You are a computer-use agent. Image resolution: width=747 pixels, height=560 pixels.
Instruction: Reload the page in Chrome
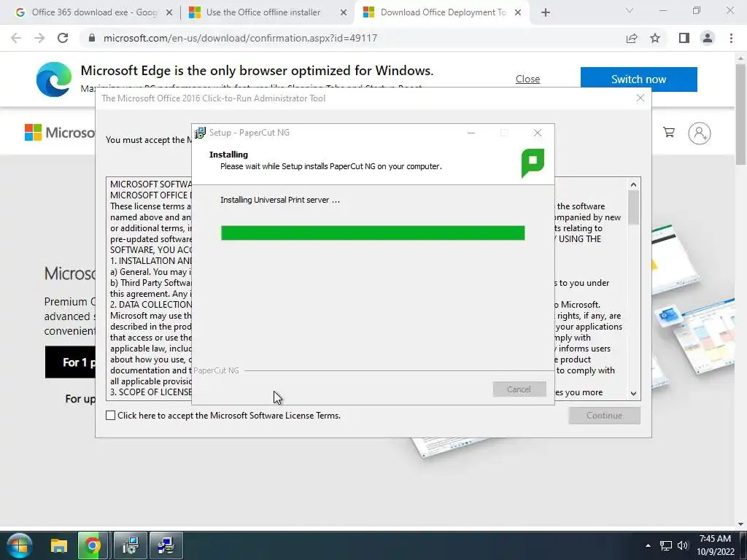[x=63, y=38]
